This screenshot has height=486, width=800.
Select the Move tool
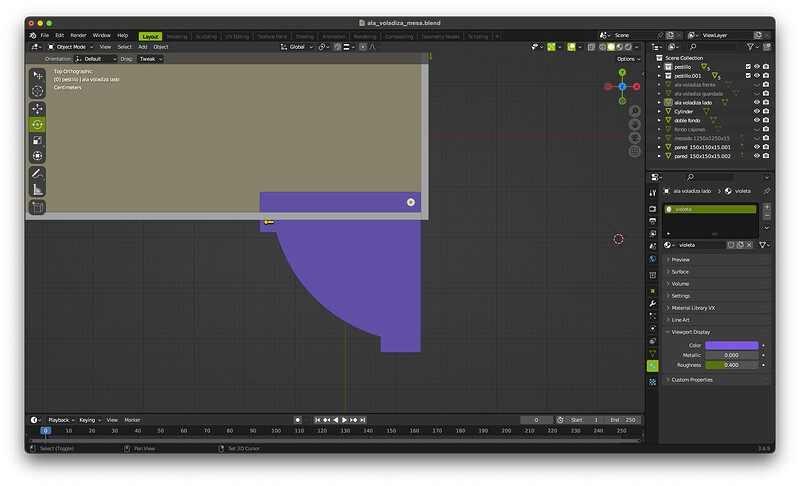pos(37,109)
